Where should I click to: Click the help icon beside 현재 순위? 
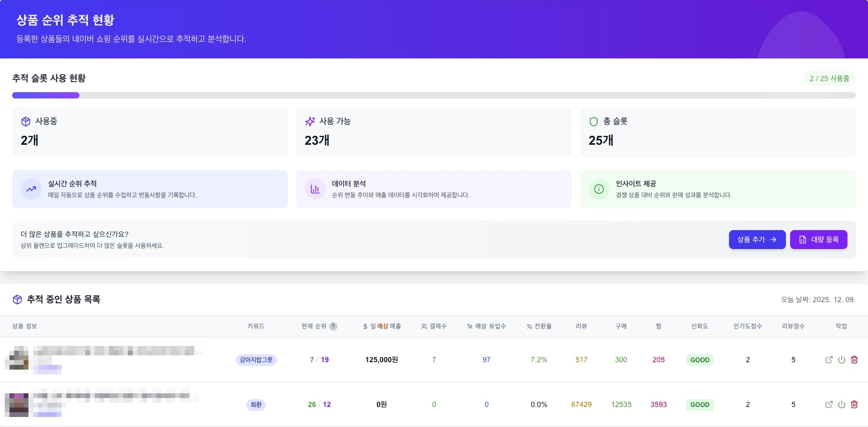(333, 326)
